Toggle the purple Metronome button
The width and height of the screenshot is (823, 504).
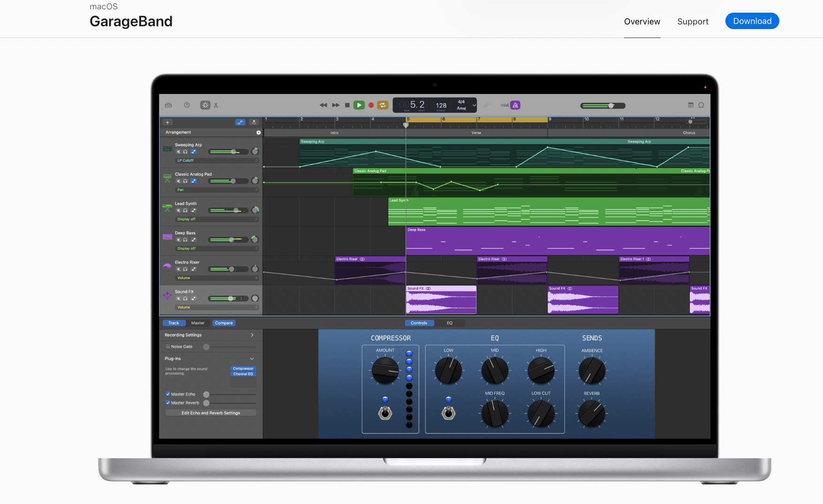click(515, 105)
